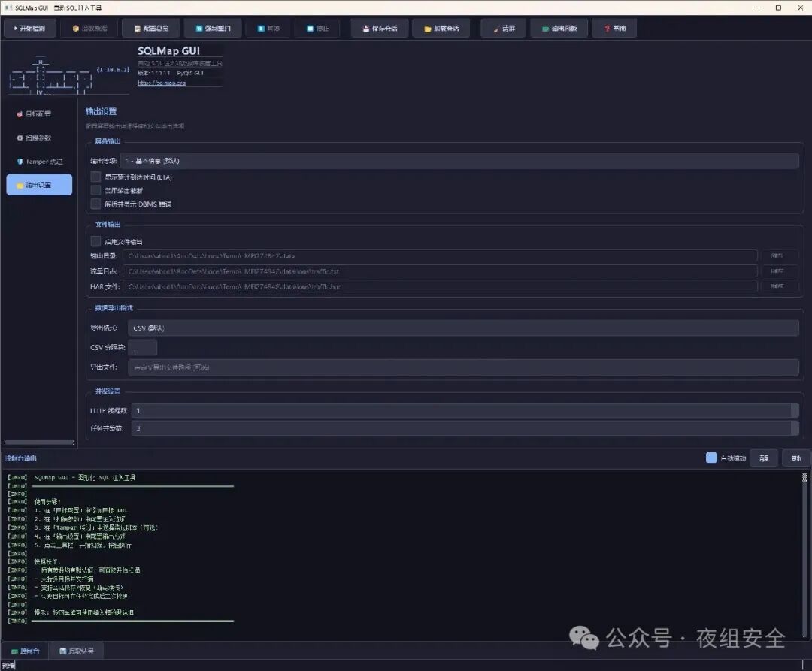This screenshot has height=671, width=812.
Task: Click the traffic.txt log path field
Action: pyautogui.click(x=440, y=271)
